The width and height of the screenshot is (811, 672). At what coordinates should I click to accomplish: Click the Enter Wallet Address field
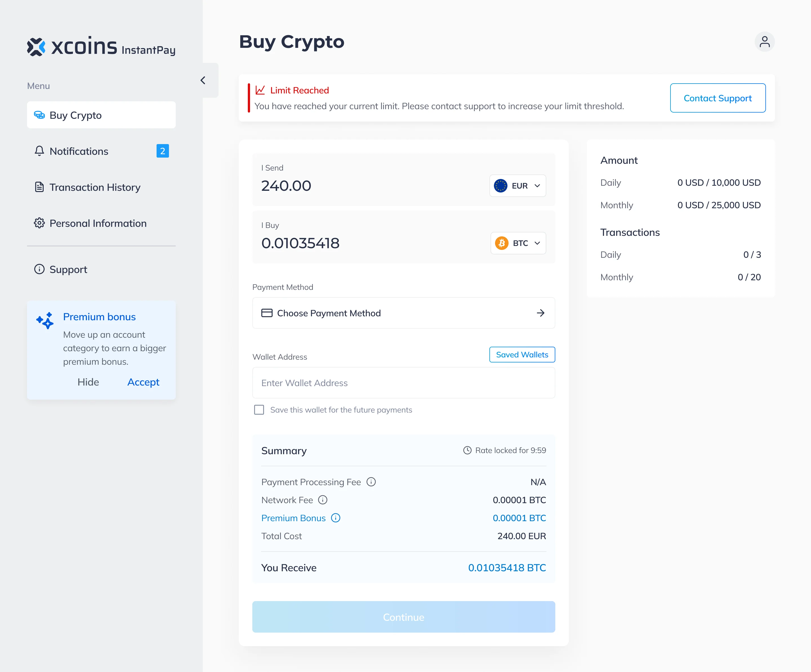coord(404,383)
